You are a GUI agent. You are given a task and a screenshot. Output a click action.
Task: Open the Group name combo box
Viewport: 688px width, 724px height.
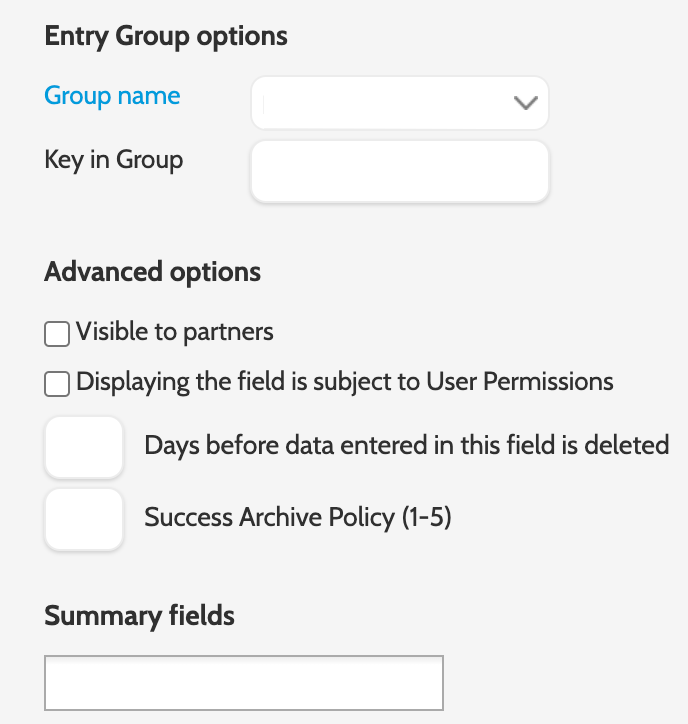[x=400, y=103]
